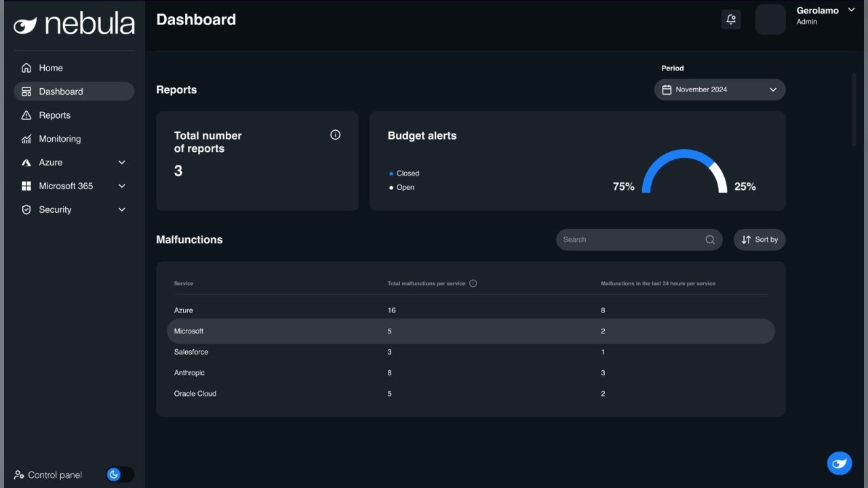Click the Sort by button
Image resolution: width=868 pixels, height=488 pixels.
pos(759,239)
